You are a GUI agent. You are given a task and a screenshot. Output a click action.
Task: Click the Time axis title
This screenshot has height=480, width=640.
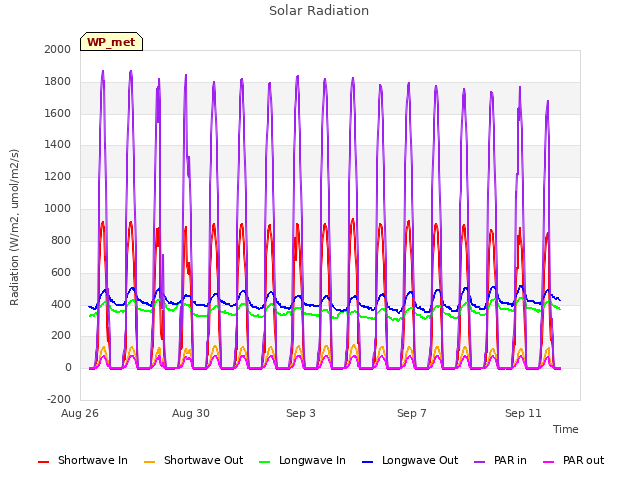(566, 429)
